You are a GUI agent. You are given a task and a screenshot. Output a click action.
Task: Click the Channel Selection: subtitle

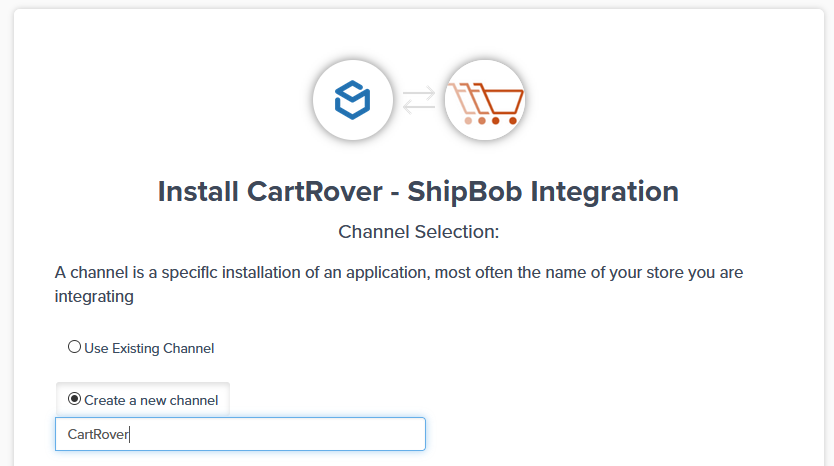419,232
